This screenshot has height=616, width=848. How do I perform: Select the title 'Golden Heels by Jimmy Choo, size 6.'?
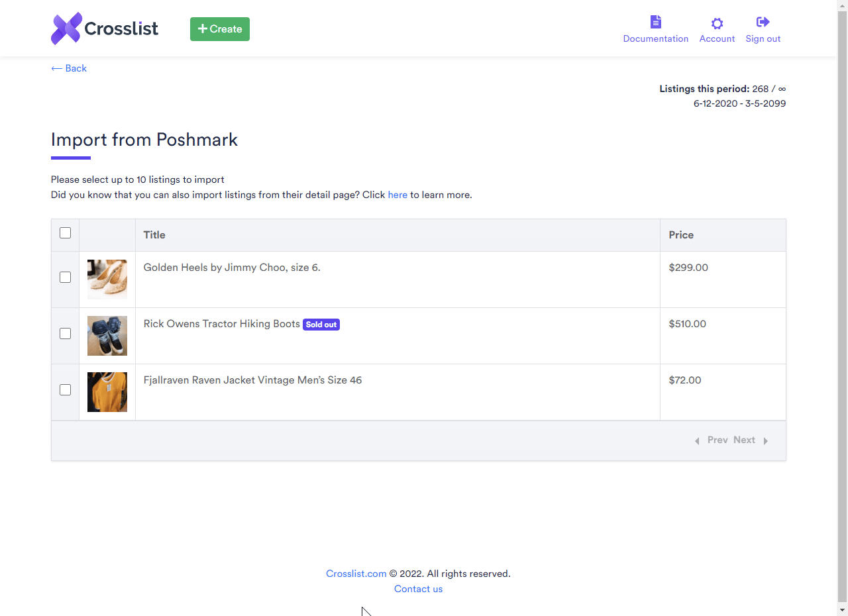coord(232,268)
